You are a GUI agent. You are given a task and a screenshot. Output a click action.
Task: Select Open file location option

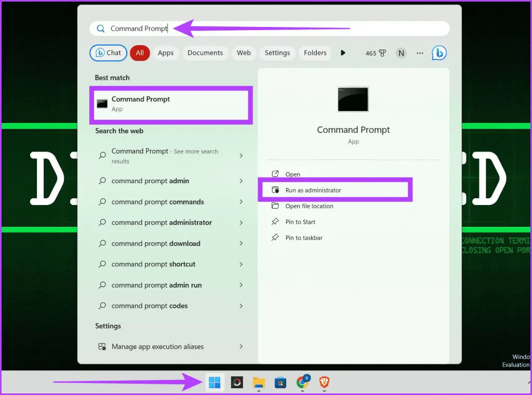(x=309, y=206)
